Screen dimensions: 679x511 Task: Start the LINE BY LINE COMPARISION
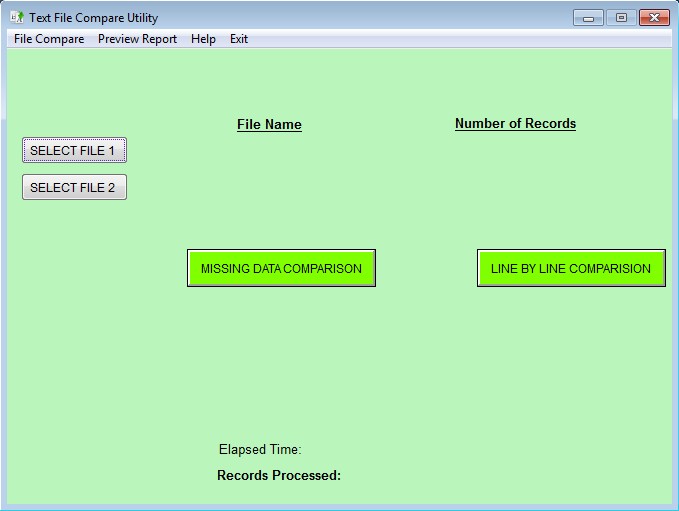click(x=571, y=268)
